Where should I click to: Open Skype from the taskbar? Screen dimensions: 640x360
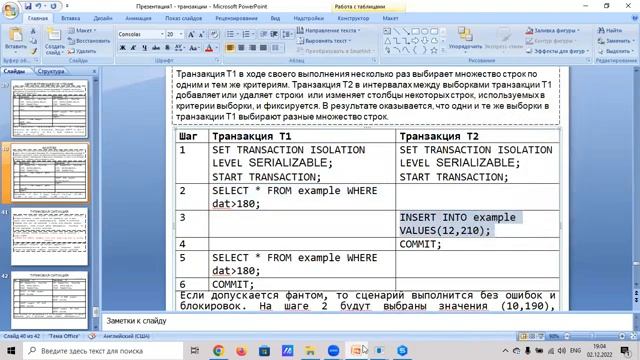[402, 351]
